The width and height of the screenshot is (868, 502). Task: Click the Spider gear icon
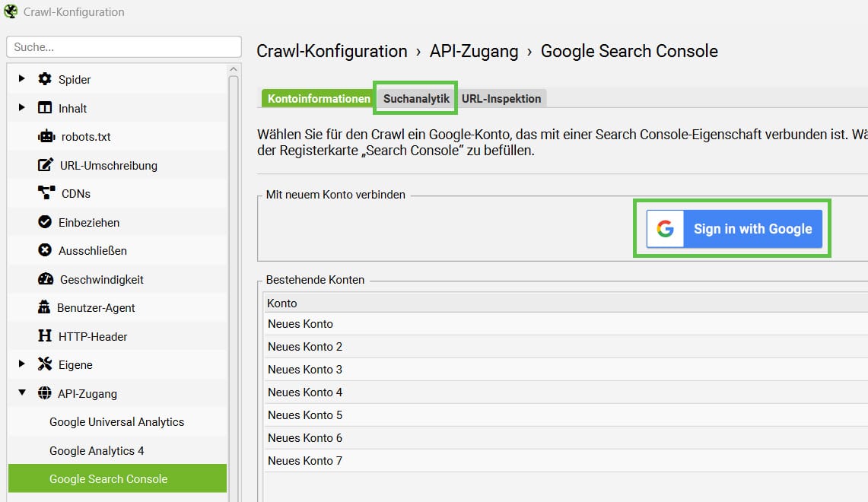click(x=45, y=78)
